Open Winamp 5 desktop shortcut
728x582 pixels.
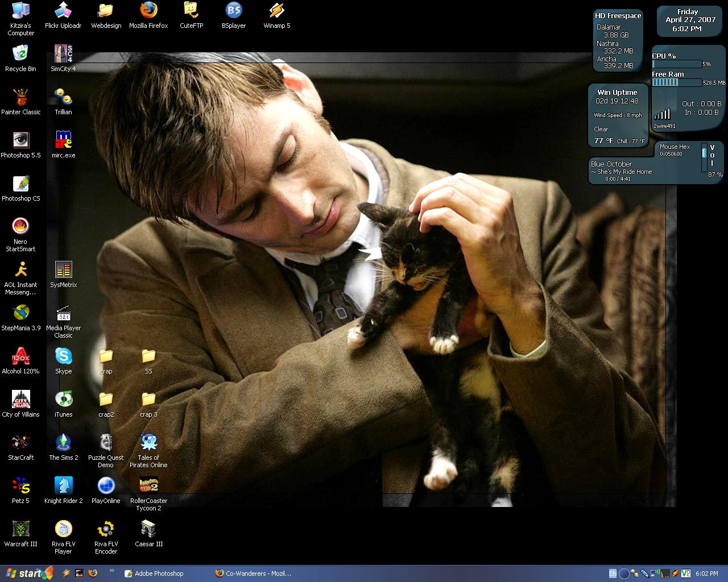276,15
